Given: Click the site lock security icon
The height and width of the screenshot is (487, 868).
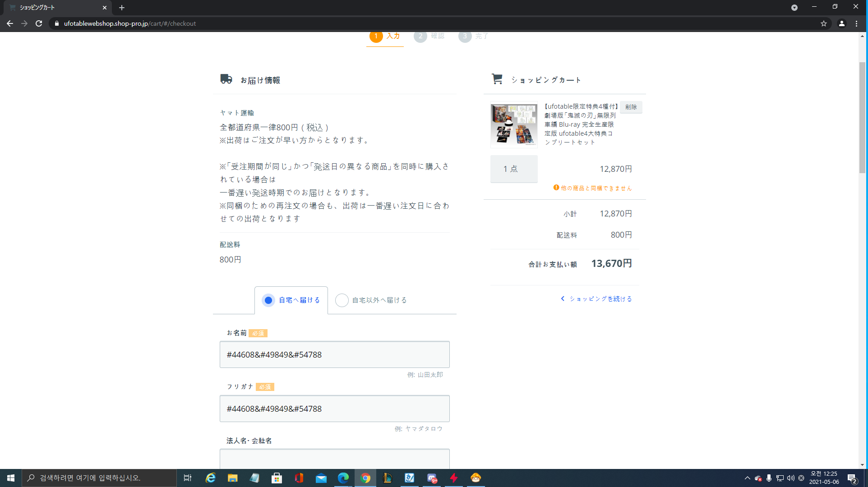Looking at the screenshot, I should [x=57, y=23].
